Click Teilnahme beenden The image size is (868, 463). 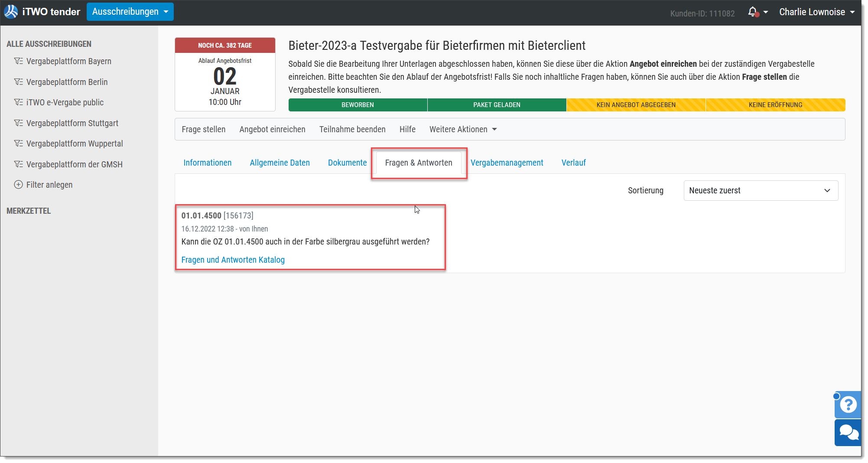[x=352, y=129]
